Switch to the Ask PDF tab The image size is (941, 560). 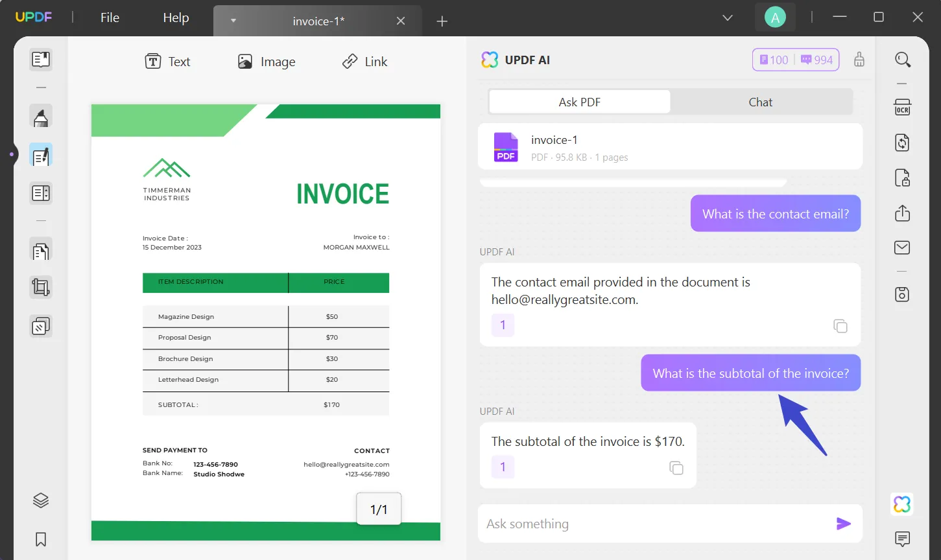pyautogui.click(x=580, y=102)
